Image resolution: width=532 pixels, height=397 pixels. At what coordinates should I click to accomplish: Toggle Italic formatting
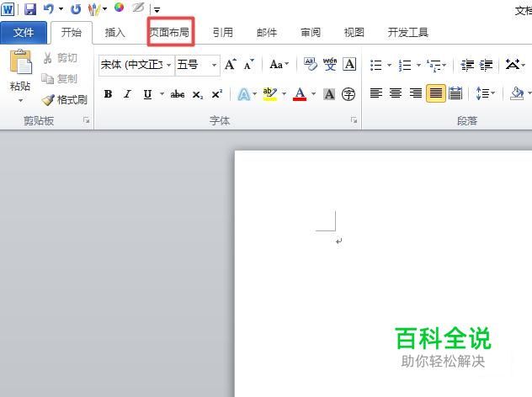(128, 94)
